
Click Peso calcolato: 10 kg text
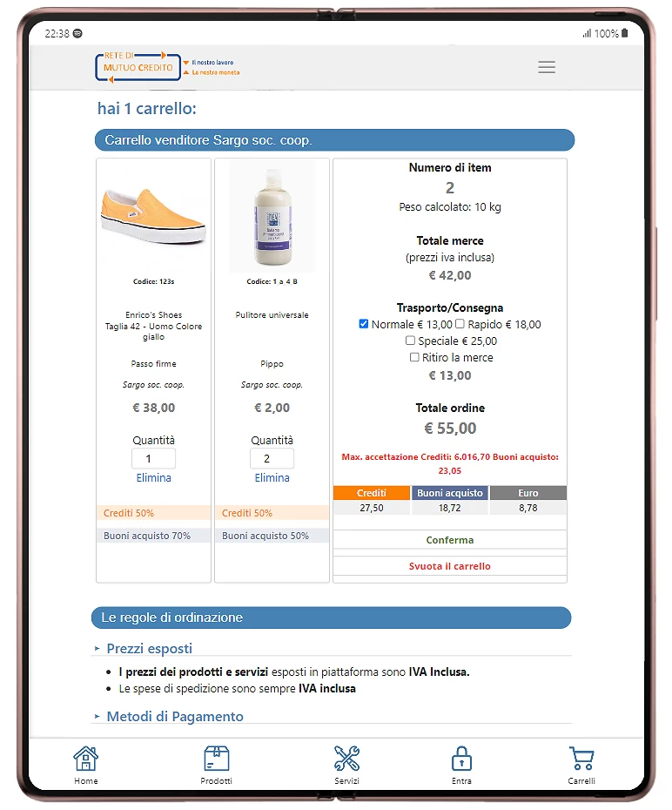450,207
